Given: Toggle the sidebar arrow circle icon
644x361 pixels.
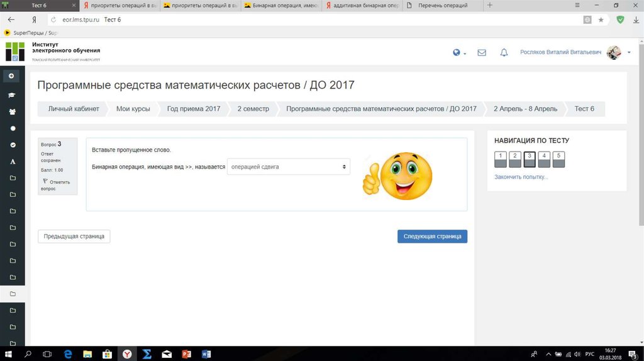Looking at the screenshot, I should click(11, 76).
